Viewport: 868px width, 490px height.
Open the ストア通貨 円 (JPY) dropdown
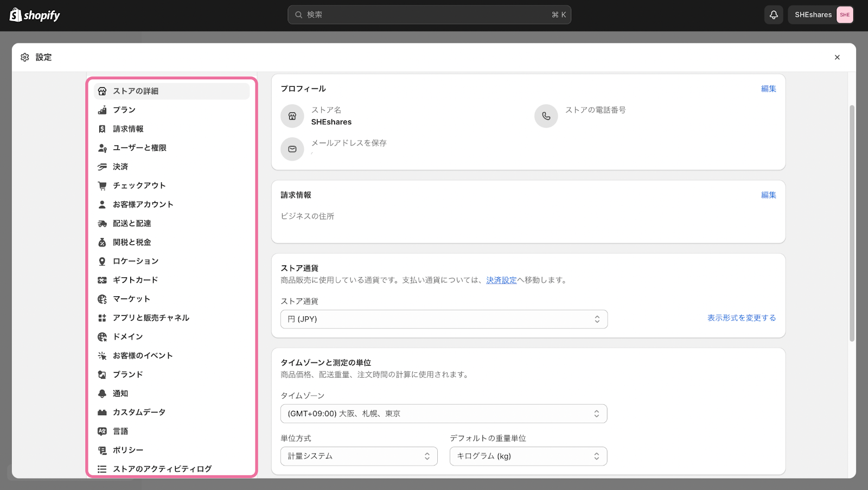coord(444,319)
